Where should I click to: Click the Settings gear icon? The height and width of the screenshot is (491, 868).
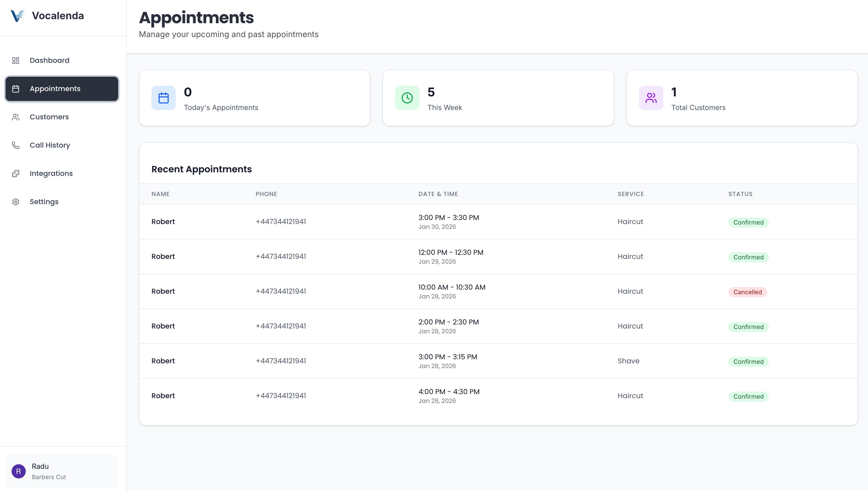[x=15, y=202]
